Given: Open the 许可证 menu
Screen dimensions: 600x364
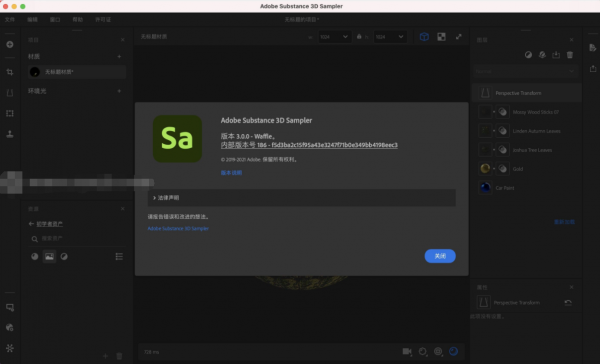Looking at the screenshot, I should 103,20.
